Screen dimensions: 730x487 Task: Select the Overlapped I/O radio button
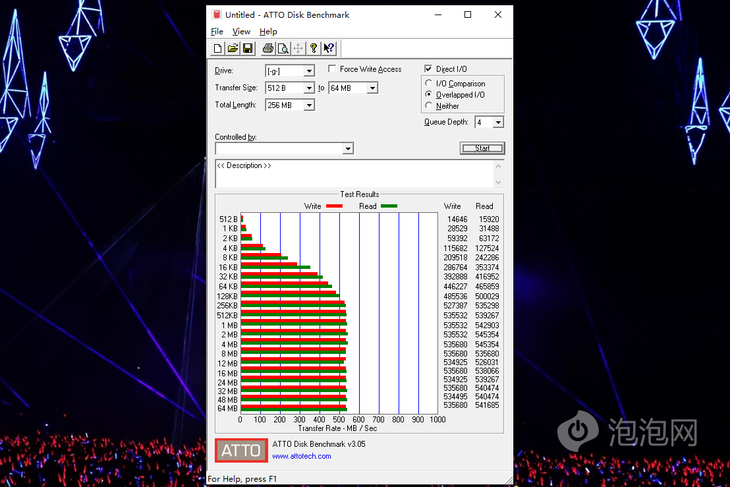429,94
